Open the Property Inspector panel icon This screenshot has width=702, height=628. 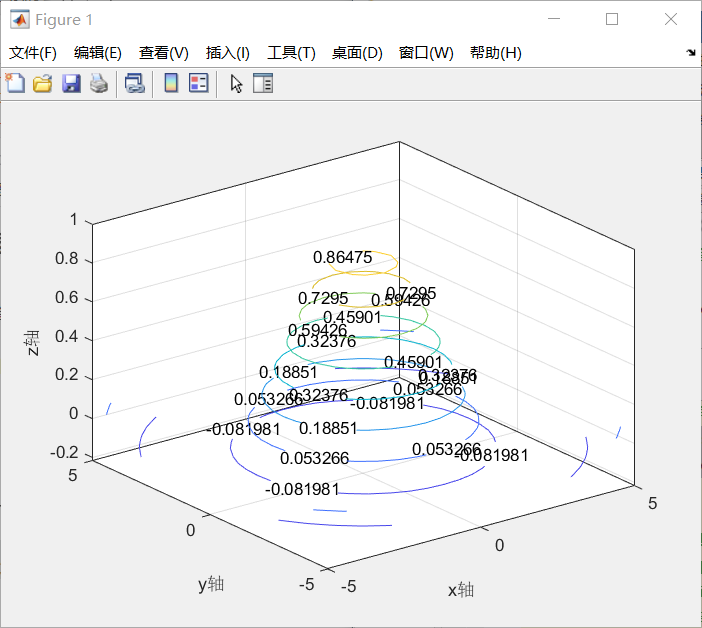pyautogui.click(x=263, y=83)
